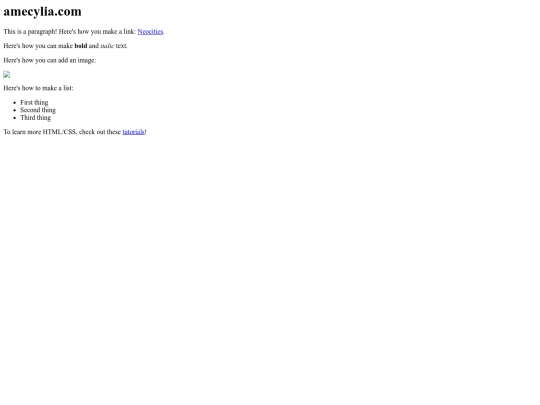Click the HTML/CSS text in last paragraph
Screen dimensions: 540x405
(x=59, y=132)
